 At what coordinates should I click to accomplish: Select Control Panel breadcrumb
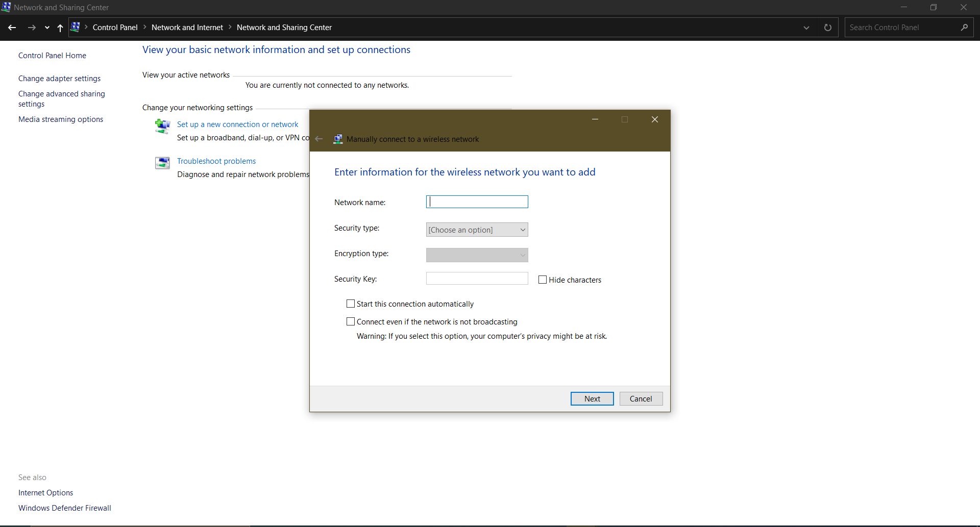point(115,28)
